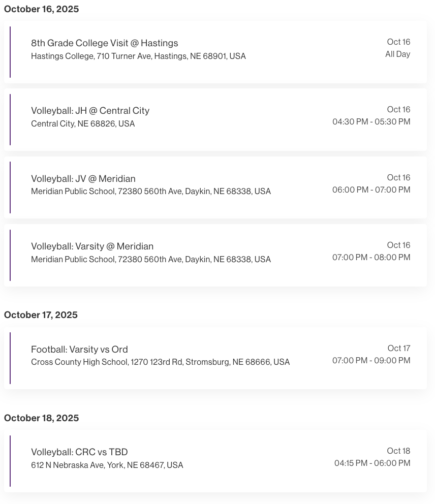Select the October 18, 2025 date heading
This screenshot has height=504, width=435.
click(41, 418)
